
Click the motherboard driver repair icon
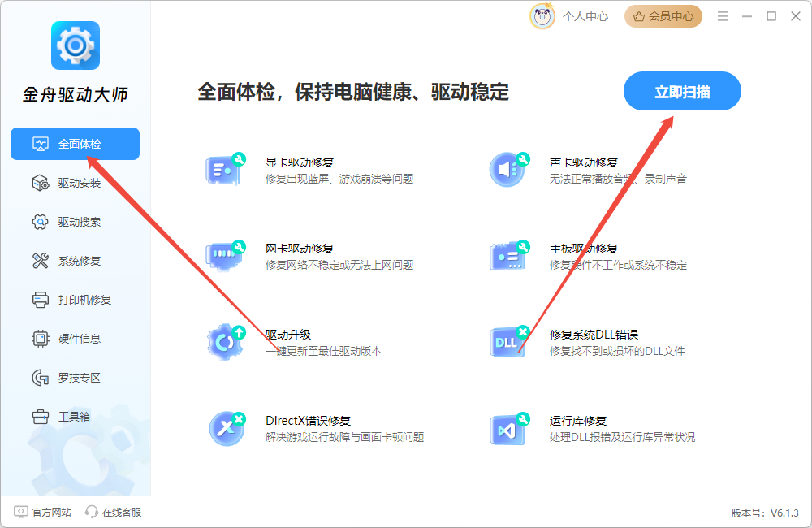pos(509,256)
